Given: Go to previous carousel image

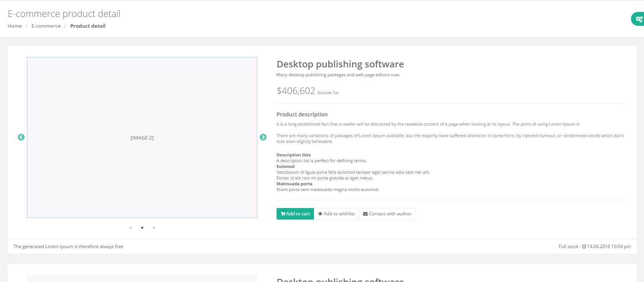Looking at the screenshot, I should [x=21, y=137].
